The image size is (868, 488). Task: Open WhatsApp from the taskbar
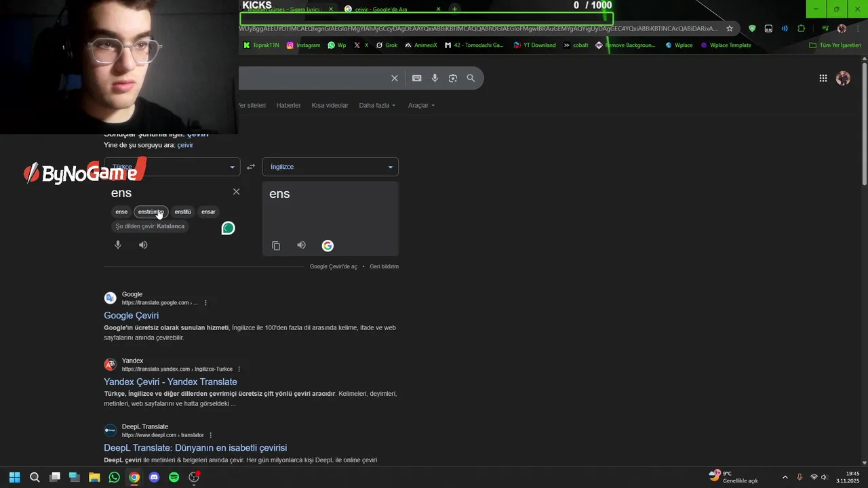tap(114, 477)
